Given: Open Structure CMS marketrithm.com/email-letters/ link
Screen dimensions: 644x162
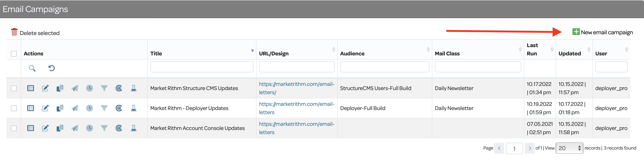Looking at the screenshot, I should click(297, 88).
